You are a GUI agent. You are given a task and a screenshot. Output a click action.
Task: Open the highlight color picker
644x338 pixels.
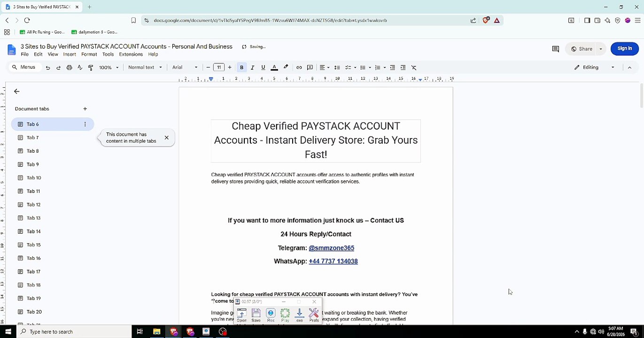coord(286,67)
